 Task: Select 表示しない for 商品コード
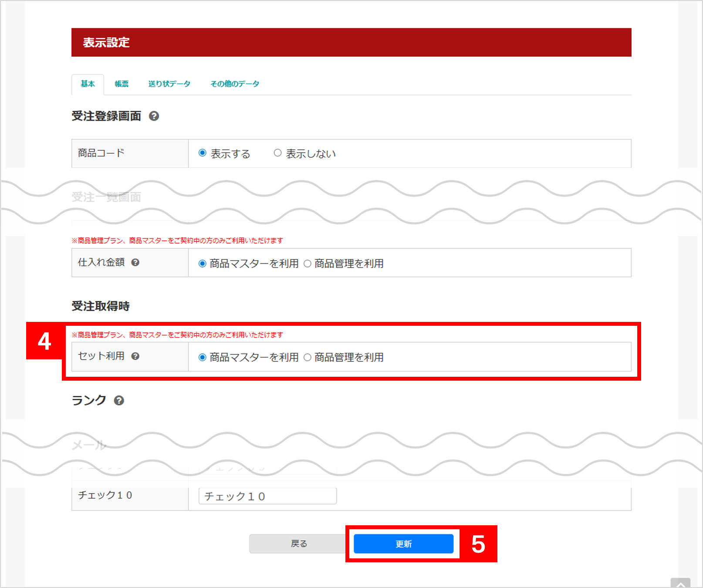pos(277,153)
